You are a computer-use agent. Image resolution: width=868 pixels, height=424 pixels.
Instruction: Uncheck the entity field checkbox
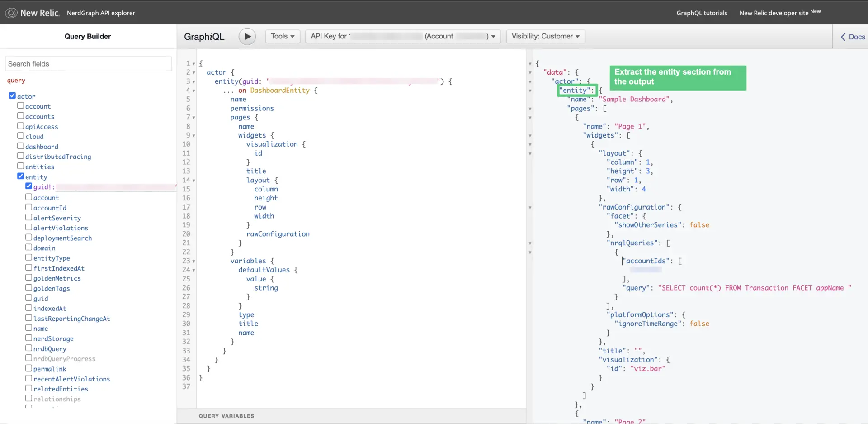pos(20,176)
